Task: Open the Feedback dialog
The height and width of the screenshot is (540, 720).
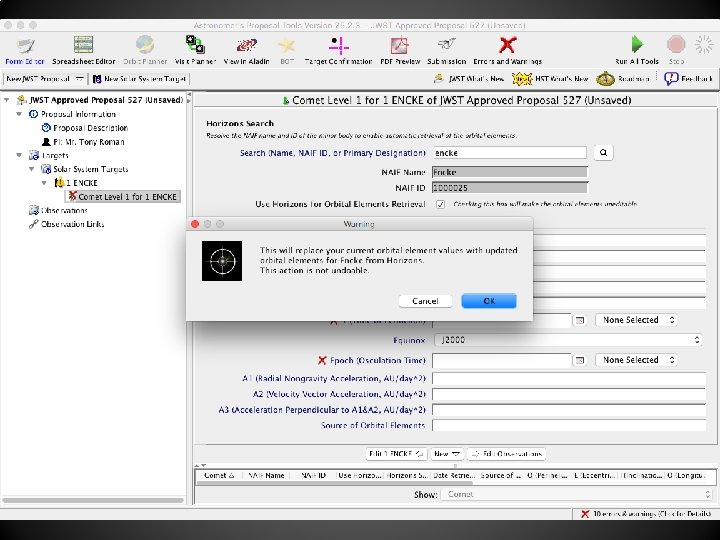Action: (x=688, y=79)
